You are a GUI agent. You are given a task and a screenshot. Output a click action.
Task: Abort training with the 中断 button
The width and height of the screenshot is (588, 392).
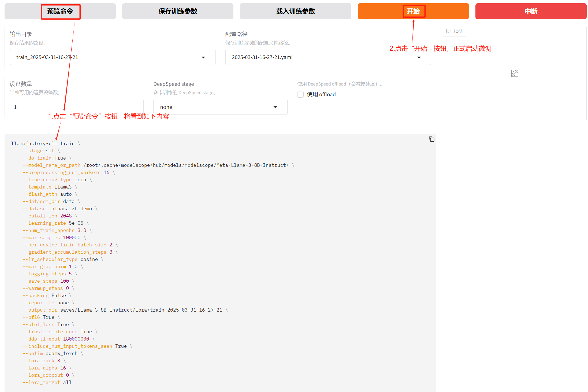click(531, 11)
